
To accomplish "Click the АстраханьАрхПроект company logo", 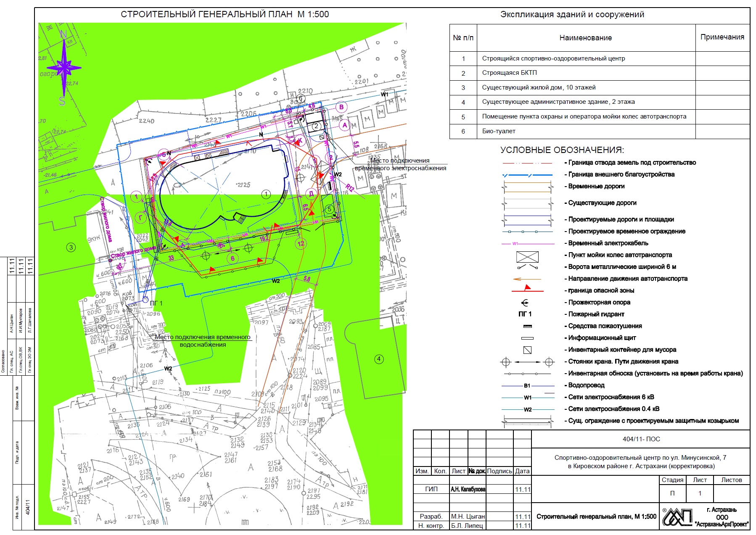I will coord(677,517).
